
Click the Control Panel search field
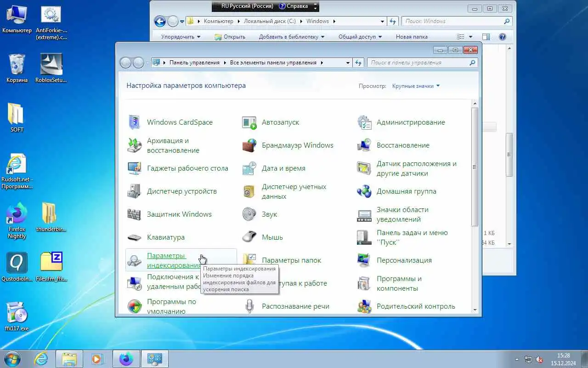[x=422, y=63]
